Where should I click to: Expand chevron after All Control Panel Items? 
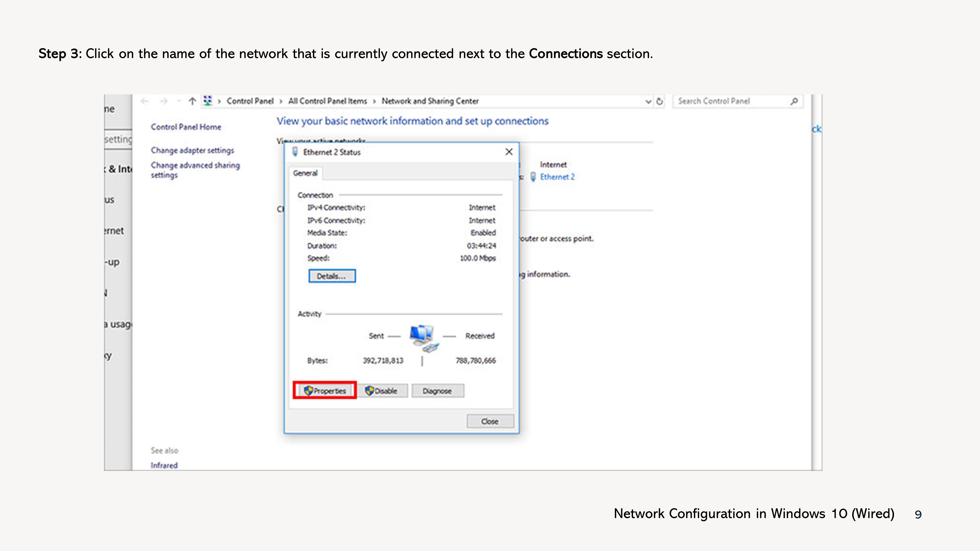[374, 102]
